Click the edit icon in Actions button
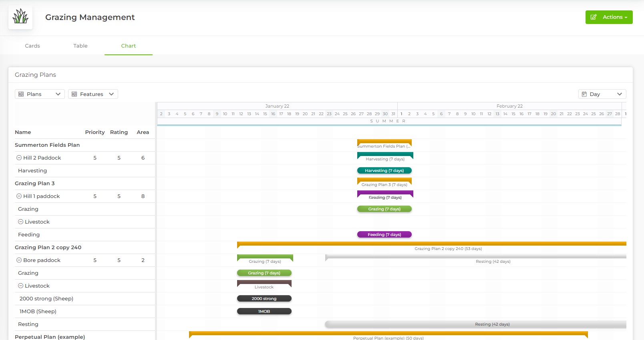Viewport: 644px width, 340px height. coord(594,17)
